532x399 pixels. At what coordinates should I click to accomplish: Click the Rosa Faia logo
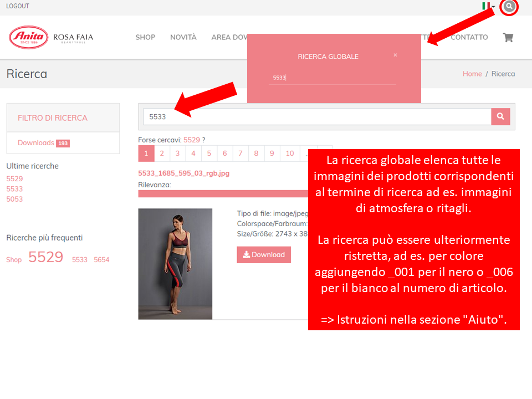point(73,38)
